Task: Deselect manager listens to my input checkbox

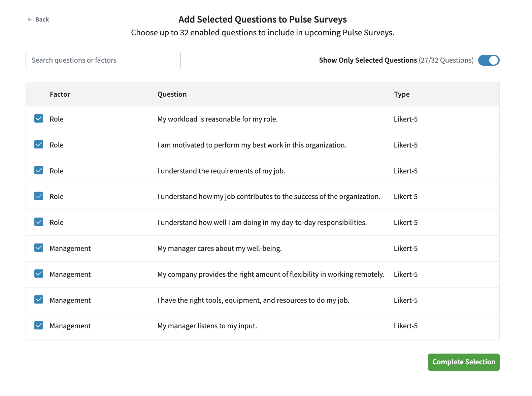Action: coord(39,325)
